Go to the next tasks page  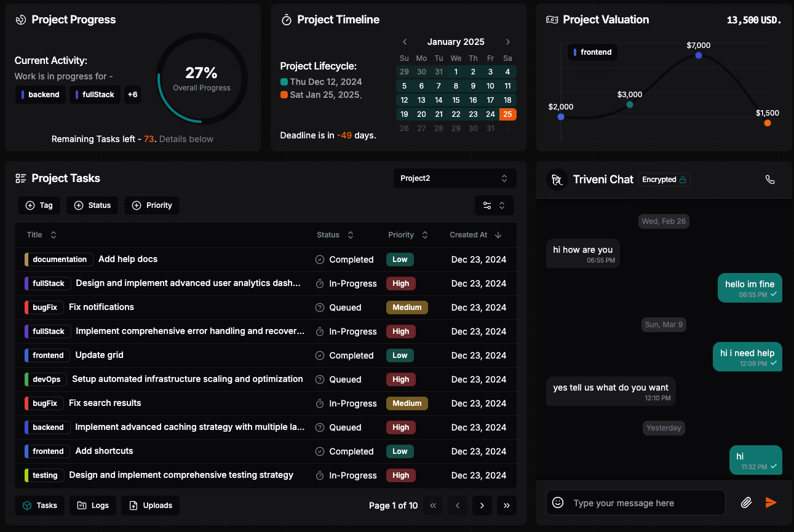[x=482, y=506]
